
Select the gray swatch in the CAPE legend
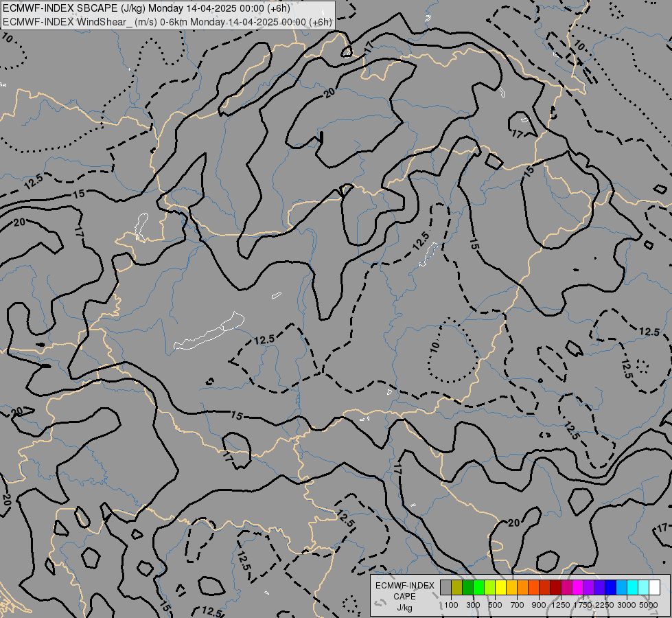point(445,587)
